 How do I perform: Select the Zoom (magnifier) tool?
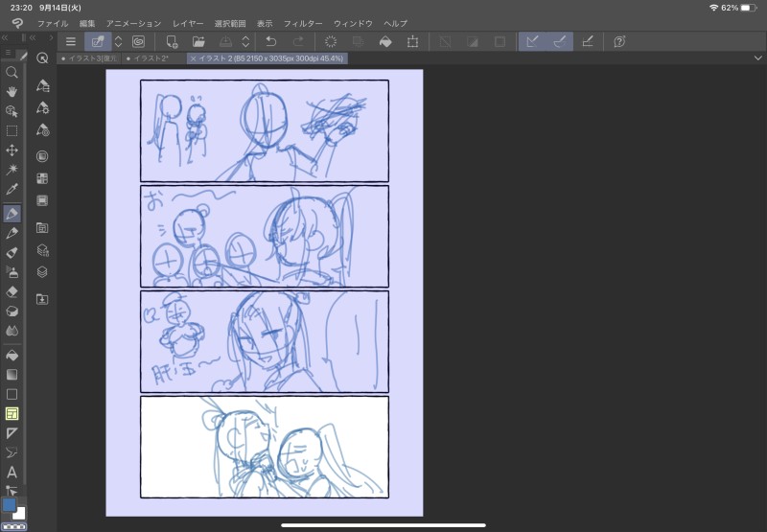click(x=12, y=73)
